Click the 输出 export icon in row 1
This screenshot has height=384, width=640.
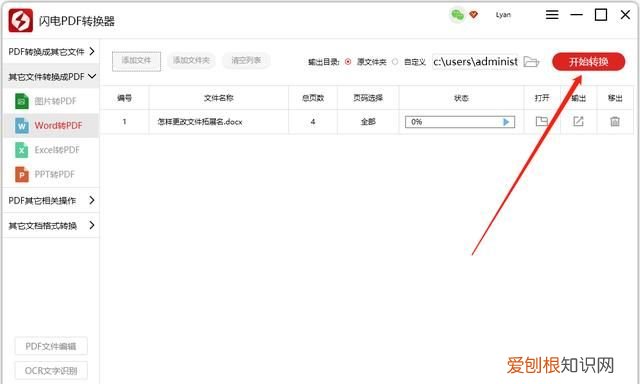[578, 121]
